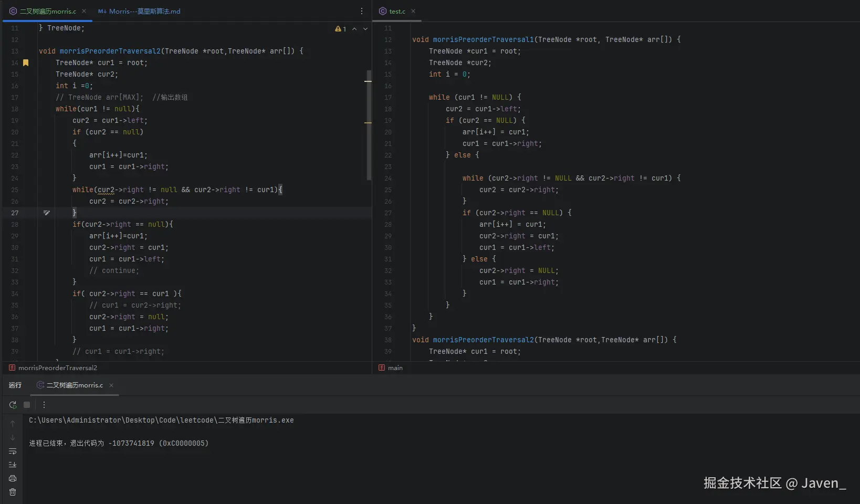Screen dimensions: 860x504
Task: Select the test.c editor tab
Action: coord(396,11)
